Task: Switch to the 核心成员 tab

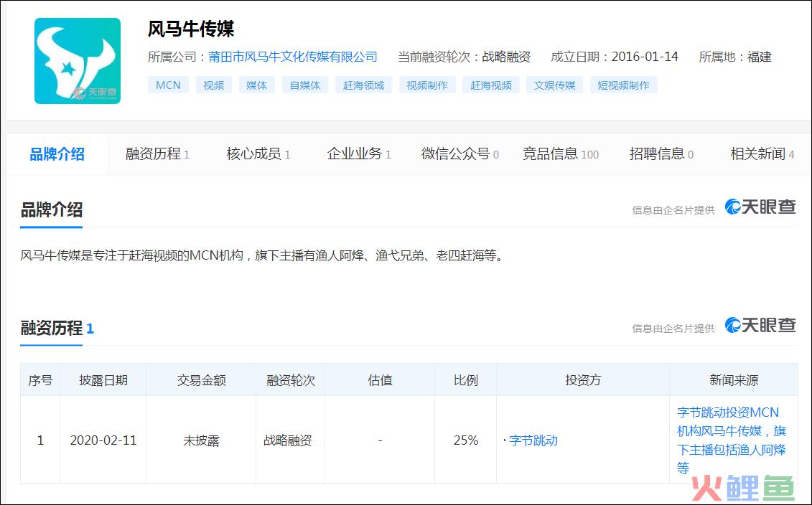Action: pos(258,154)
